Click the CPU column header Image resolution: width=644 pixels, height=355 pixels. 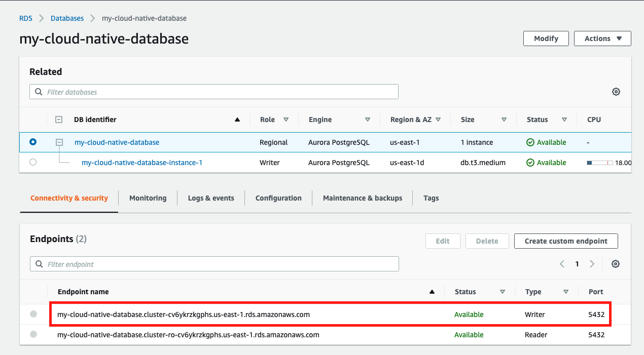tap(594, 120)
